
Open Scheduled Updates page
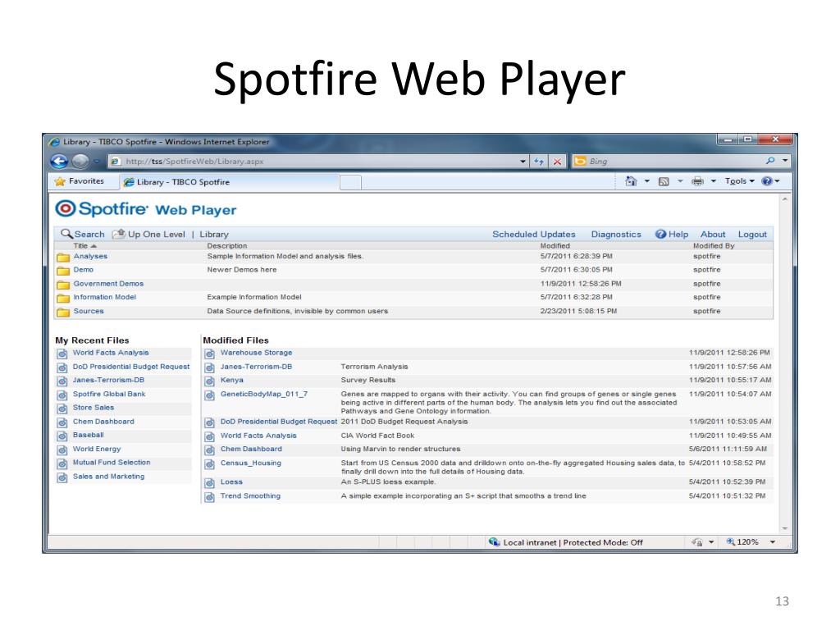pyautogui.click(x=533, y=234)
